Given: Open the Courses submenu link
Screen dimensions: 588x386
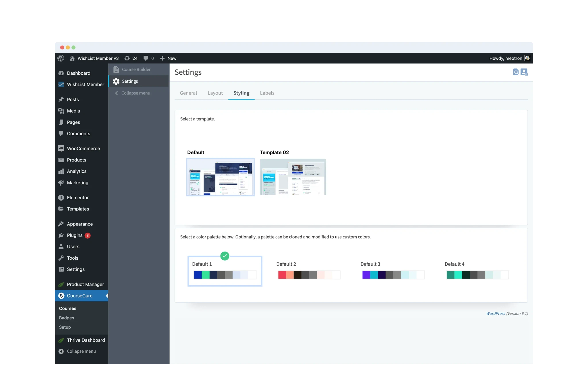Looking at the screenshot, I should point(68,308).
